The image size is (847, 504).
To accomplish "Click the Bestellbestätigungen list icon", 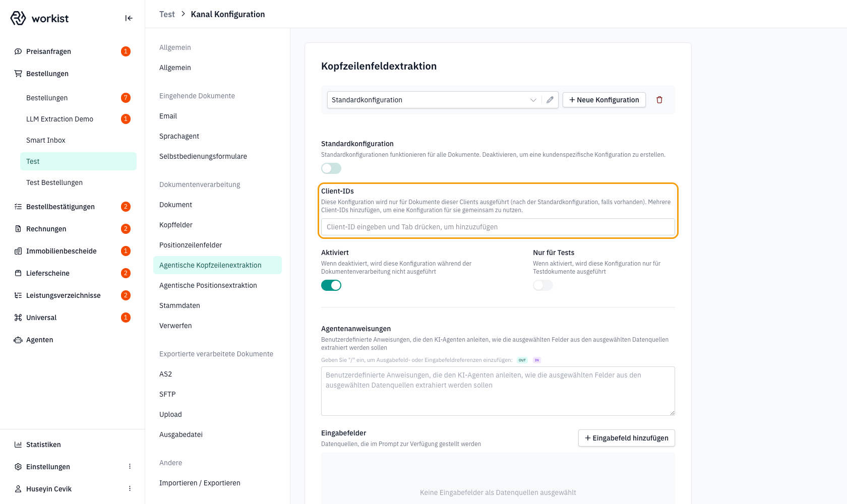I will pos(18,207).
